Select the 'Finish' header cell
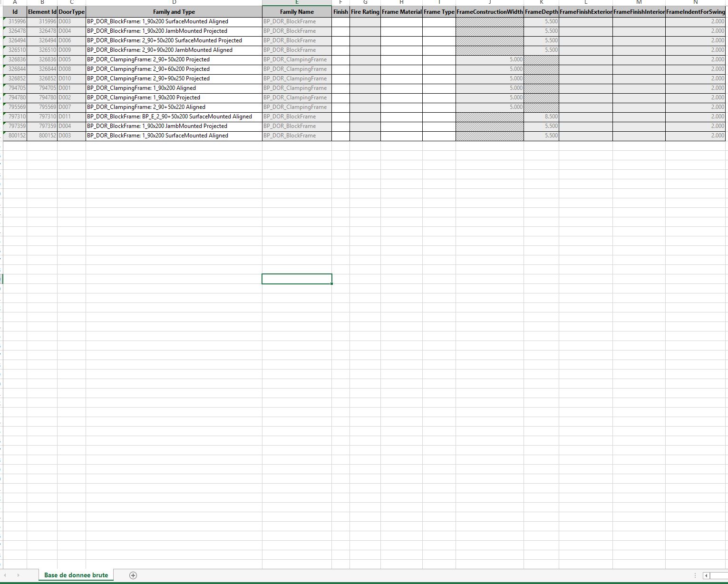 [x=340, y=12]
